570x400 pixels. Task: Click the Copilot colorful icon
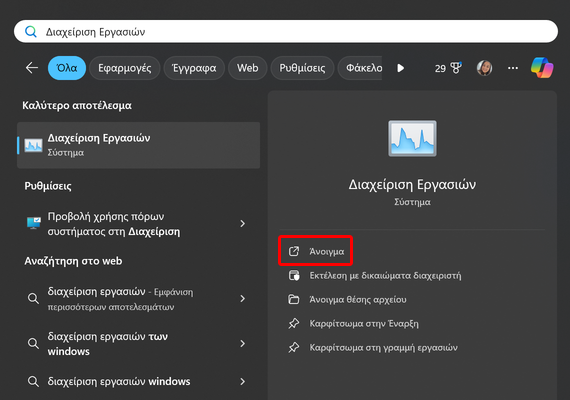pos(542,68)
